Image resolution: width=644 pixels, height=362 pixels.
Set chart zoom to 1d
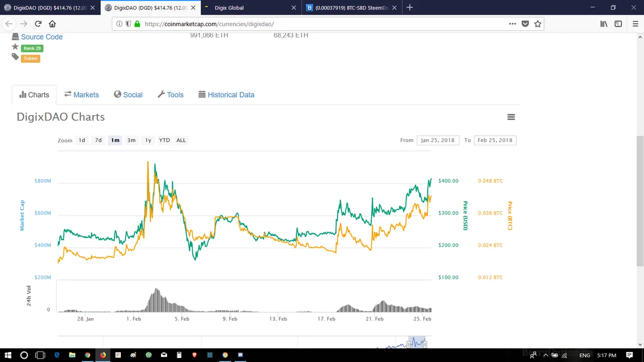(x=82, y=140)
